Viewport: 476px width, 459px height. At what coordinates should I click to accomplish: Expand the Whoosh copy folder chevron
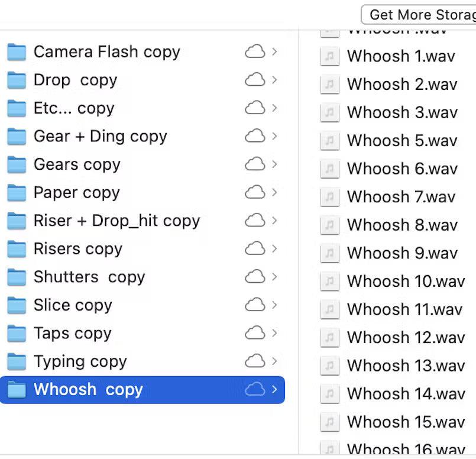pos(275,390)
